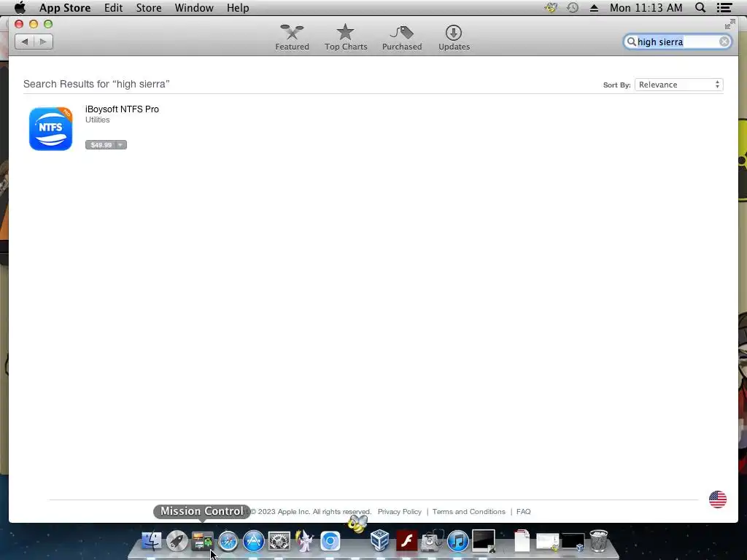The width and height of the screenshot is (747, 560).
Task: Open Spotlight search in the menu bar
Action: [x=700, y=7]
